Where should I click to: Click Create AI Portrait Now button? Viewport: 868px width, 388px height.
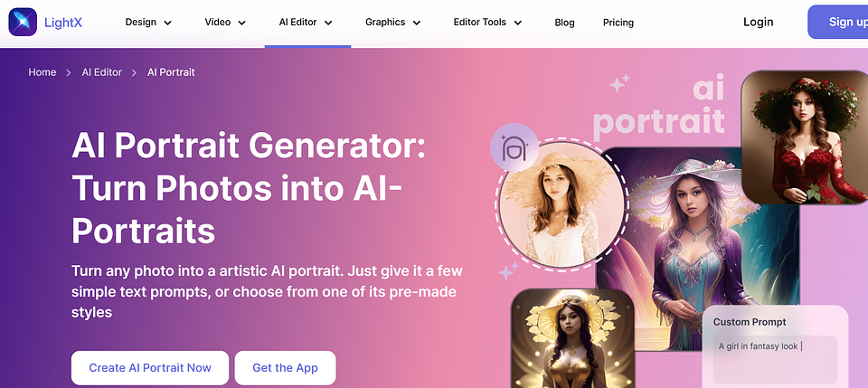pos(150,367)
